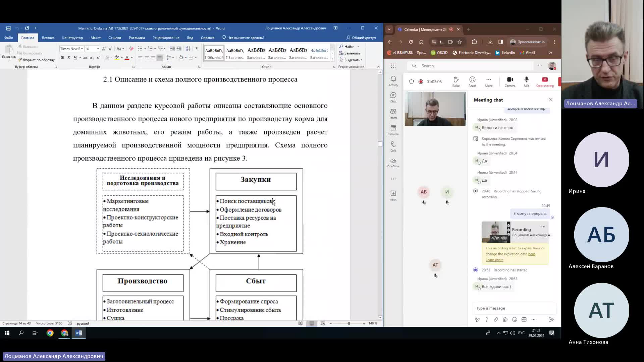Increase font size with A-up icon
This screenshot has width=644, height=362.
(104, 49)
